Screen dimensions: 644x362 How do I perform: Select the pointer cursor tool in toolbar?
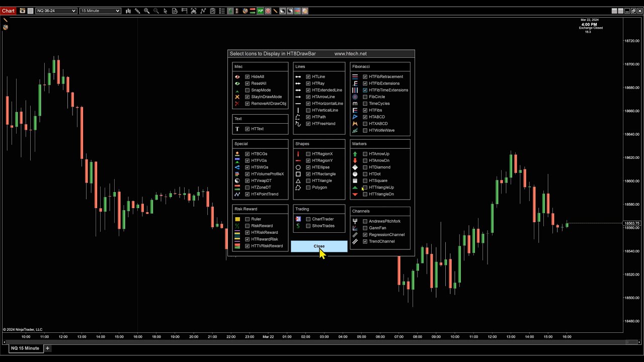pos(165,11)
